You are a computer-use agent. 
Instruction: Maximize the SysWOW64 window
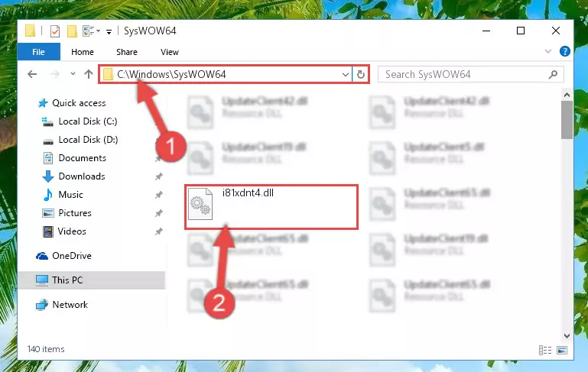pyautogui.click(x=521, y=31)
